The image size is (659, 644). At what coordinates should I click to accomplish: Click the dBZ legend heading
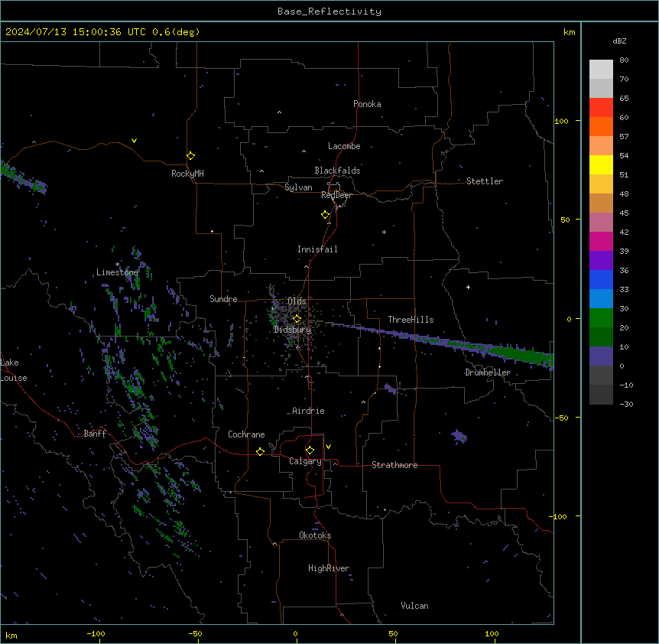(x=619, y=41)
